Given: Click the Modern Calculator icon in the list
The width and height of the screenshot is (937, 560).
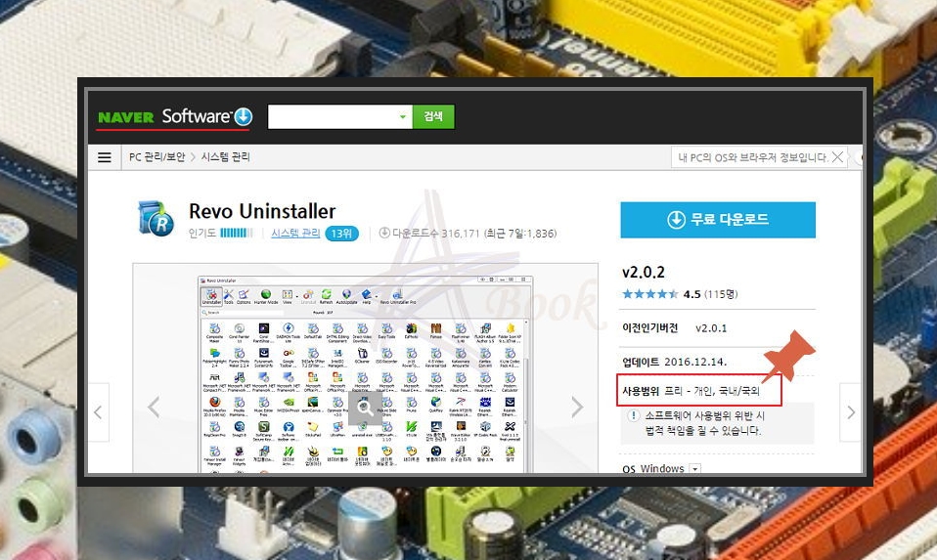Looking at the screenshot, I should (x=510, y=381).
